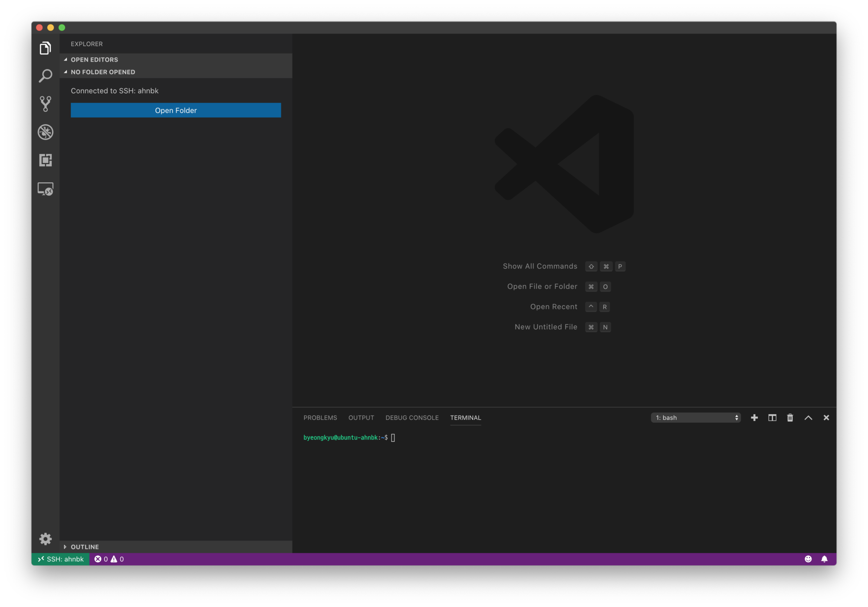Expand the Outline section
868x607 pixels.
85,547
